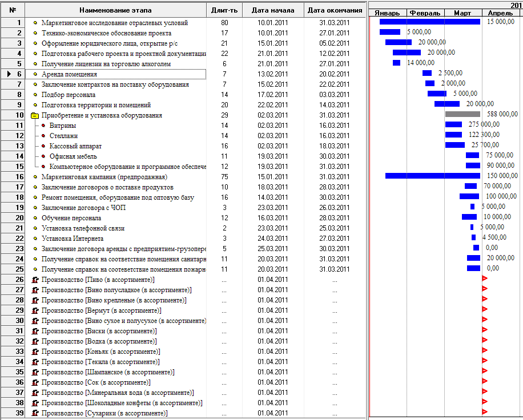523x420 pixels.
Task: Click the cost label 150 000,00
Action: (502, 176)
